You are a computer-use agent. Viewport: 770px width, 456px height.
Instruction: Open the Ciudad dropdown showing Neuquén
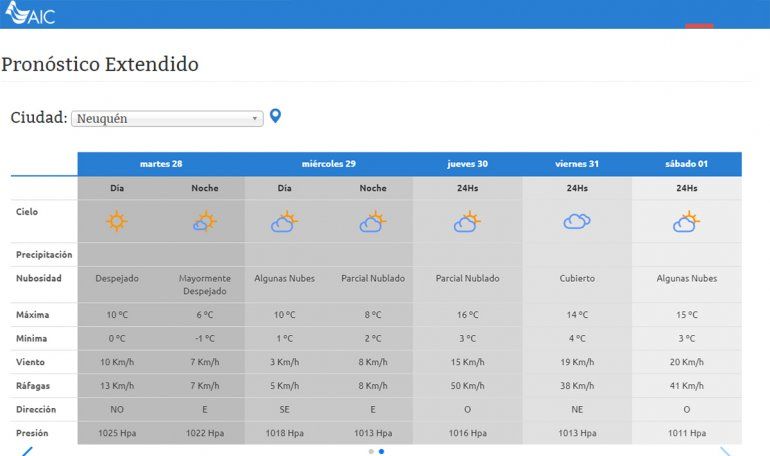point(167,118)
